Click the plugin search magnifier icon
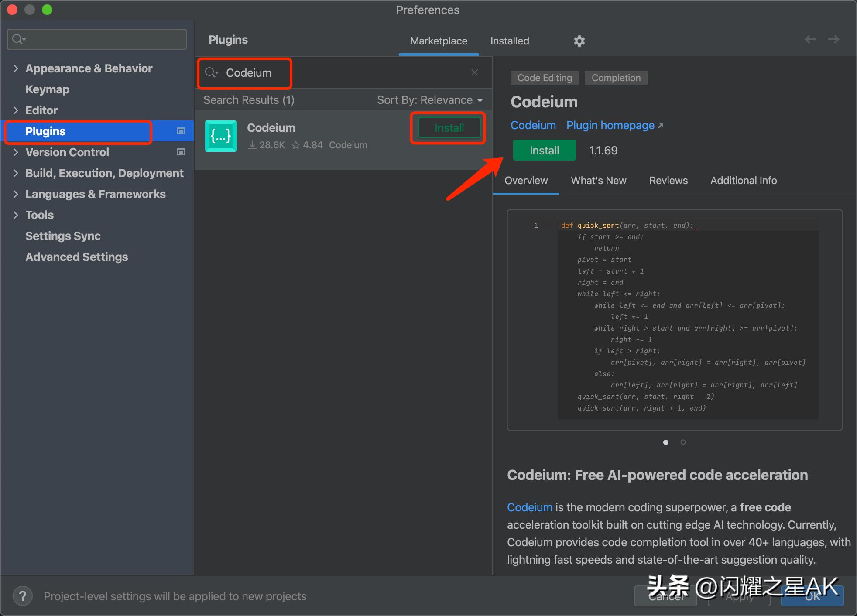 pos(212,73)
